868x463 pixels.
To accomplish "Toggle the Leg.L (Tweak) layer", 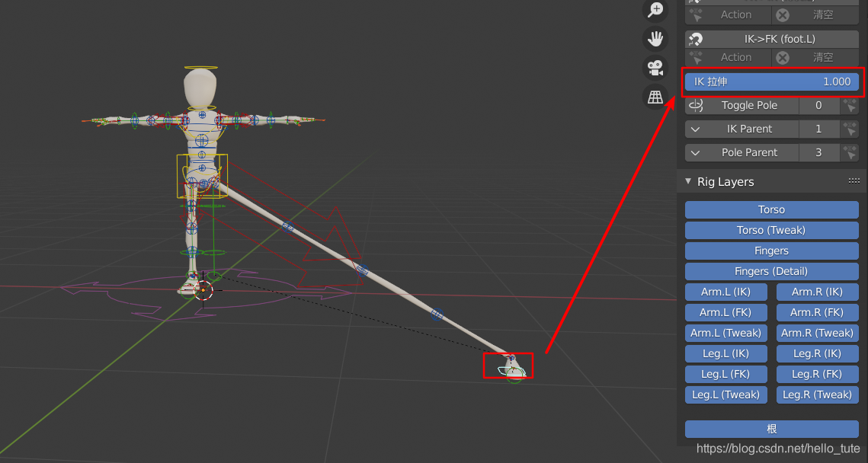I will click(725, 395).
